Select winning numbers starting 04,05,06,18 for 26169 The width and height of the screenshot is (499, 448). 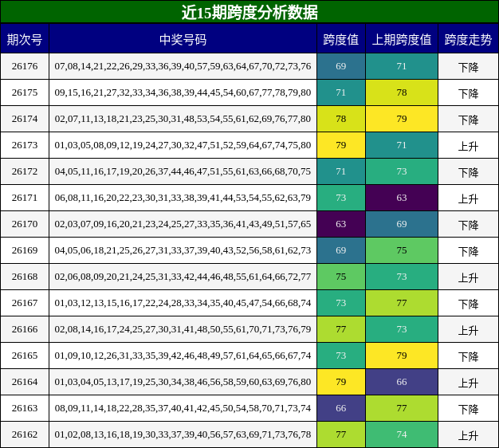click(183, 250)
